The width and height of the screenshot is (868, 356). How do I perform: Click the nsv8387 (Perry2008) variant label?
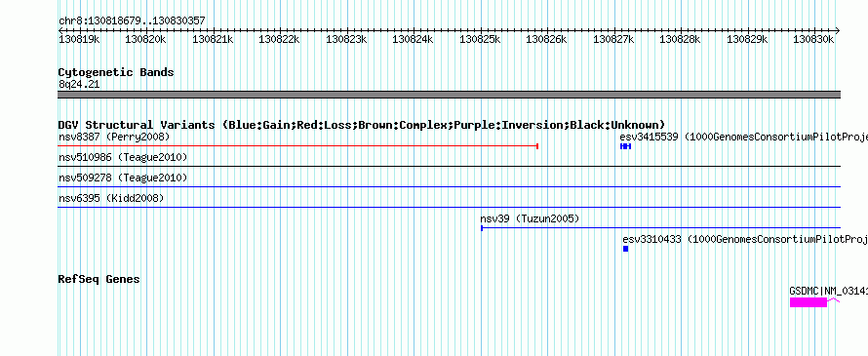pos(114,137)
